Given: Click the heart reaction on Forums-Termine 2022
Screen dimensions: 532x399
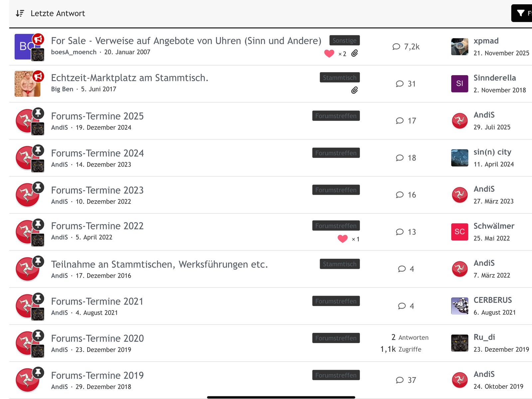Looking at the screenshot, I should tap(342, 239).
